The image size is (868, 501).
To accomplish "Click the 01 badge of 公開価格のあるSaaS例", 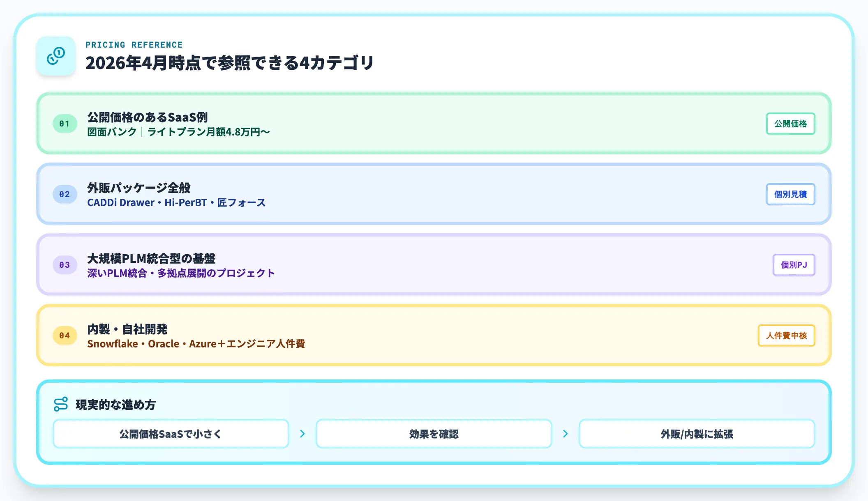I will (64, 124).
